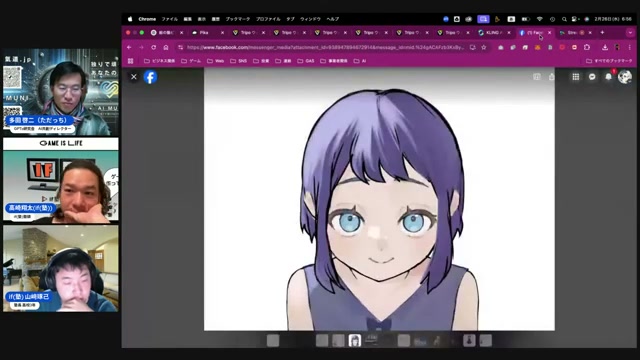This screenshot has width=640, height=360.
Task: Click the facebook.com URL address field
Action: 325,47
